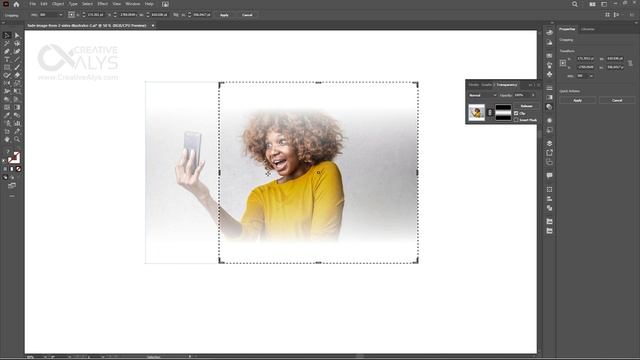The image size is (640, 360).
Task: Select the Magic Wand tool
Action: pyautogui.click(x=7, y=43)
